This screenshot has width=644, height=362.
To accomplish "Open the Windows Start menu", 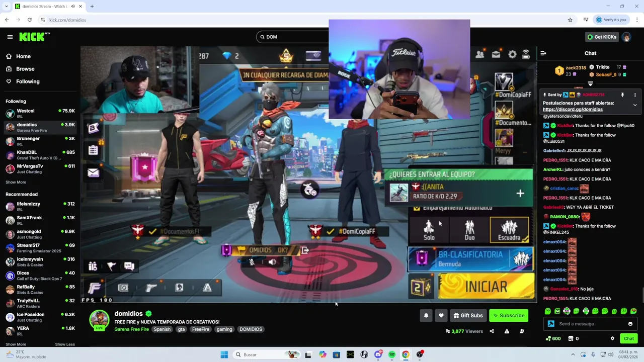I will tap(224, 354).
